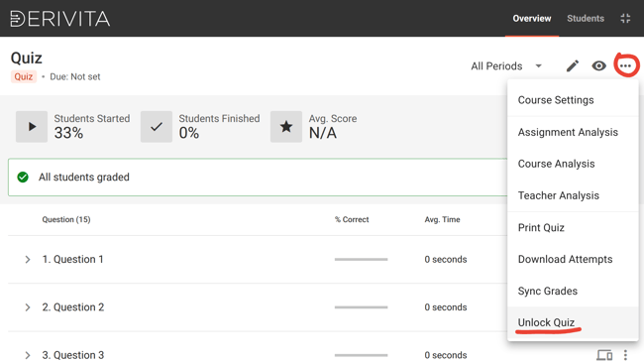644x362 pixels.
Task: Choose Teacher Analysis menu entry
Action: pos(573,195)
